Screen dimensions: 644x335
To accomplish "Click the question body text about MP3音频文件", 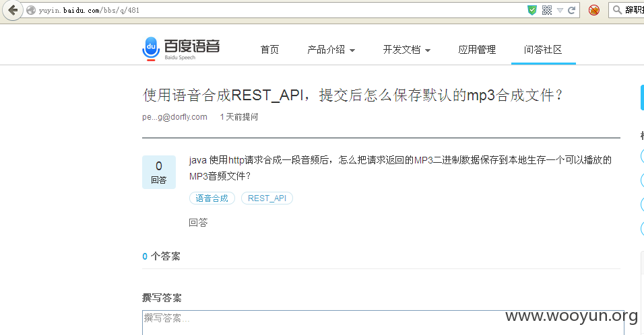I will [x=400, y=167].
